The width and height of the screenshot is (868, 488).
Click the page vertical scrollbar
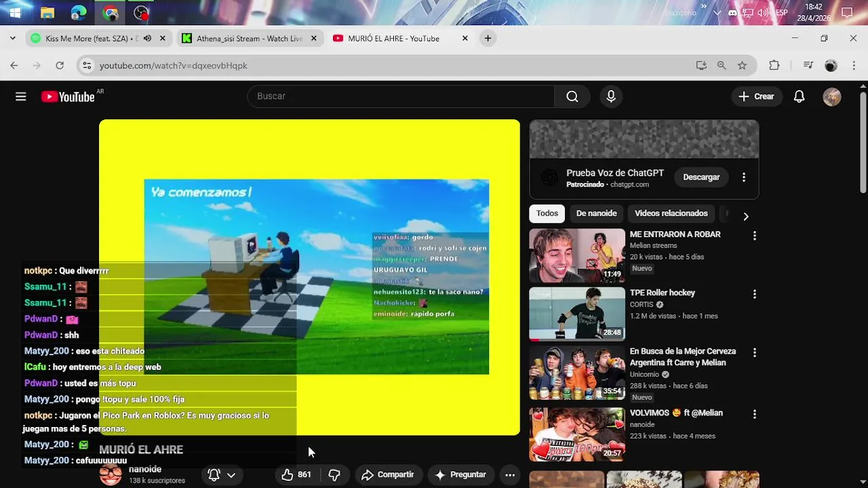[x=863, y=142]
